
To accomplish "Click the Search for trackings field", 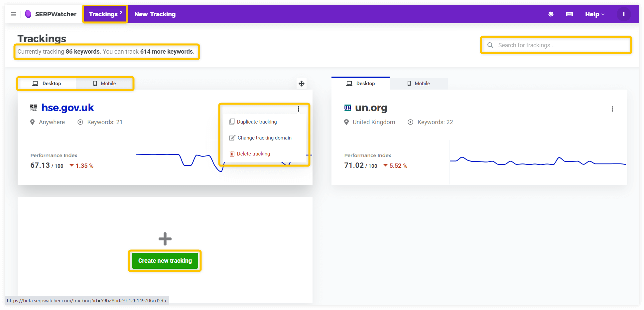I will (x=559, y=45).
